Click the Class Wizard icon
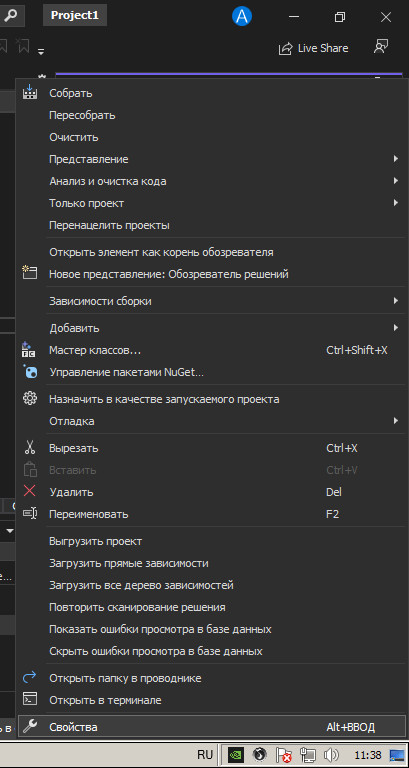This screenshot has width=409, height=768. (x=29, y=350)
